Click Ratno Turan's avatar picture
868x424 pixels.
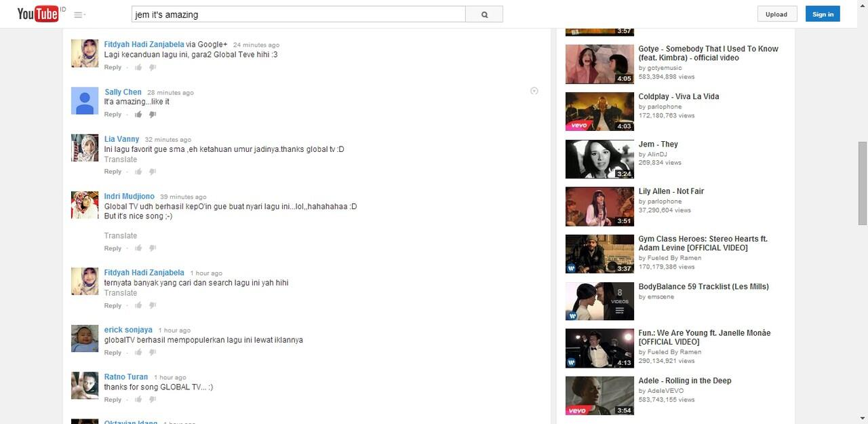85,385
